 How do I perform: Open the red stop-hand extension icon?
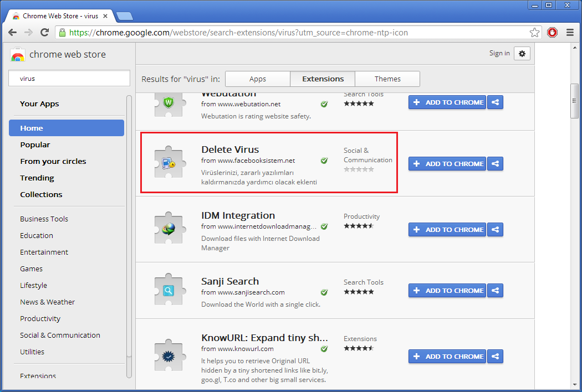pos(552,33)
